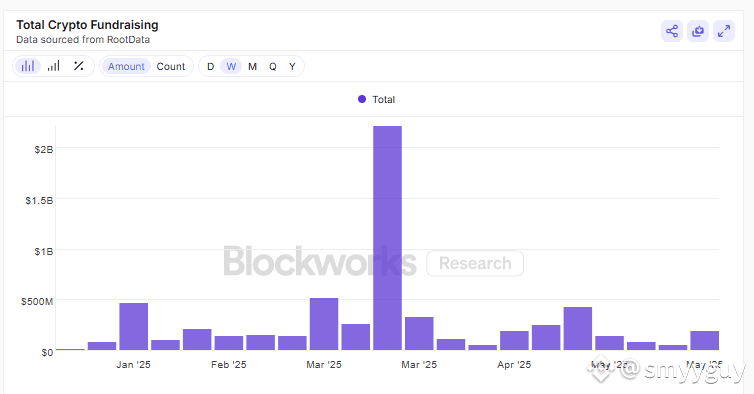Set interval to weekly (W)
The width and height of the screenshot is (754, 394).
(231, 66)
